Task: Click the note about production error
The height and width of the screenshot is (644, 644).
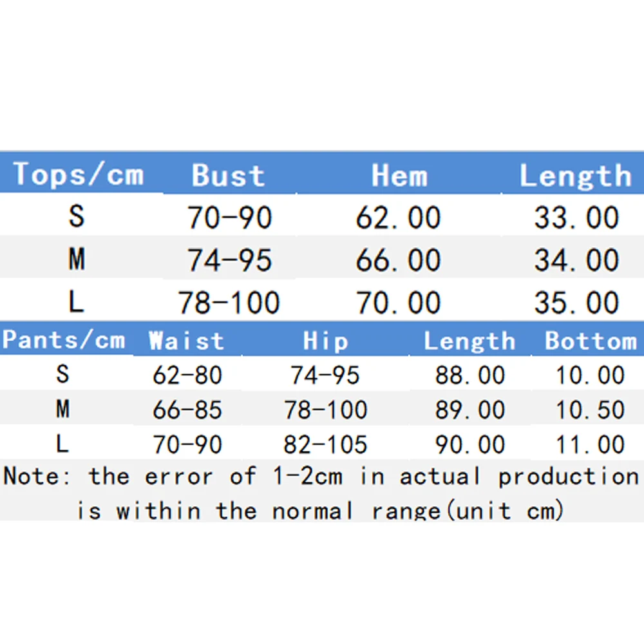Action: pos(321,493)
